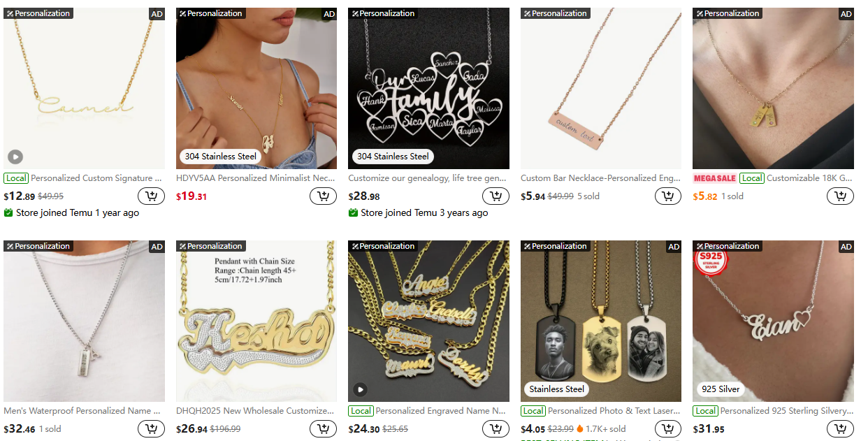Add the $5.82 18K gold necklace to cart
The height and width of the screenshot is (441, 868).
click(840, 196)
